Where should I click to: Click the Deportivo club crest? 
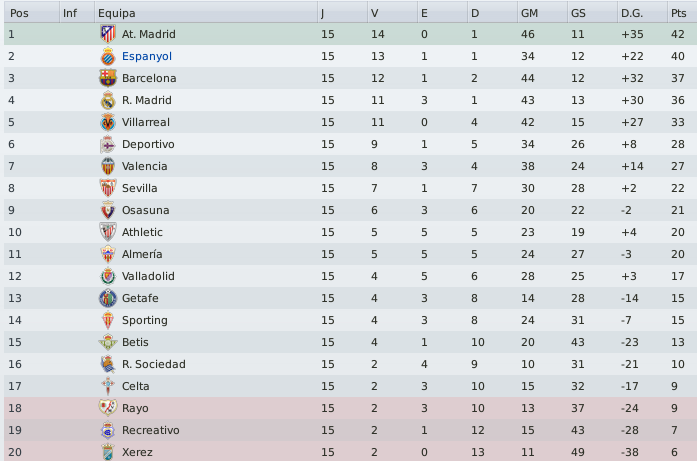pyautogui.click(x=108, y=144)
